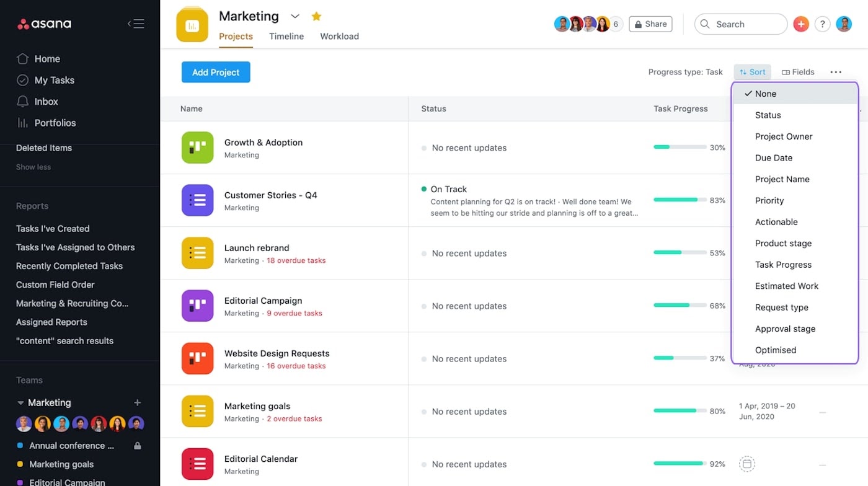Open the profile avatar menu
This screenshot has height=486, width=868.
tap(844, 24)
